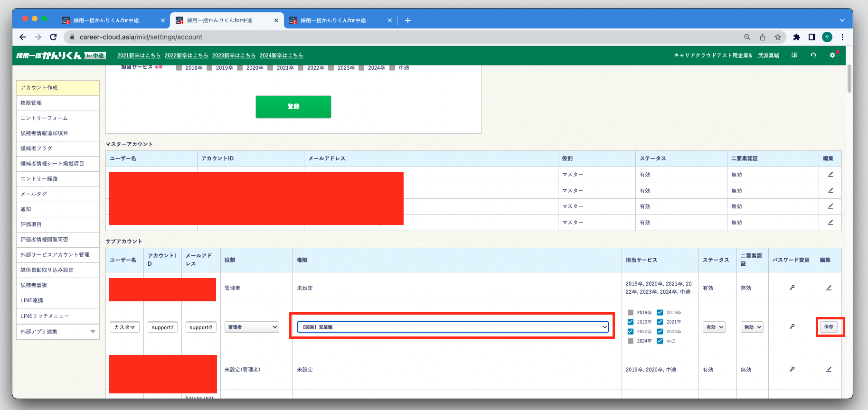Viewport: 868px width, 410px height.
Task: Click the 担当サービス column header
Action: pyautogui.click(x=642, y=260)
